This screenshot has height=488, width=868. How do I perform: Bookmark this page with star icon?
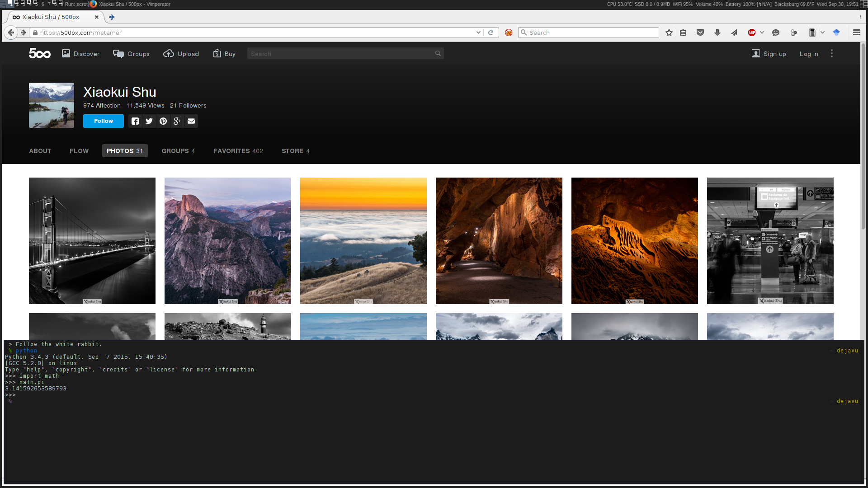[669, 33]
